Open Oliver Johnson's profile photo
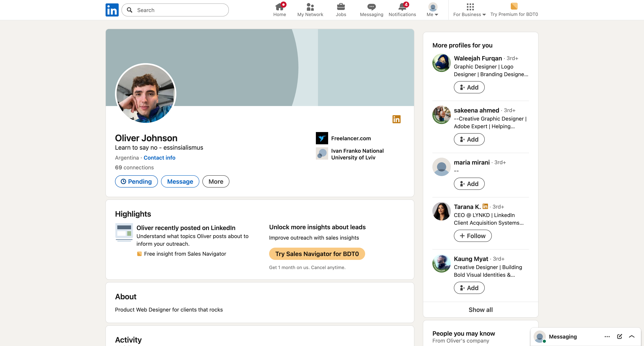 (146, 94)
